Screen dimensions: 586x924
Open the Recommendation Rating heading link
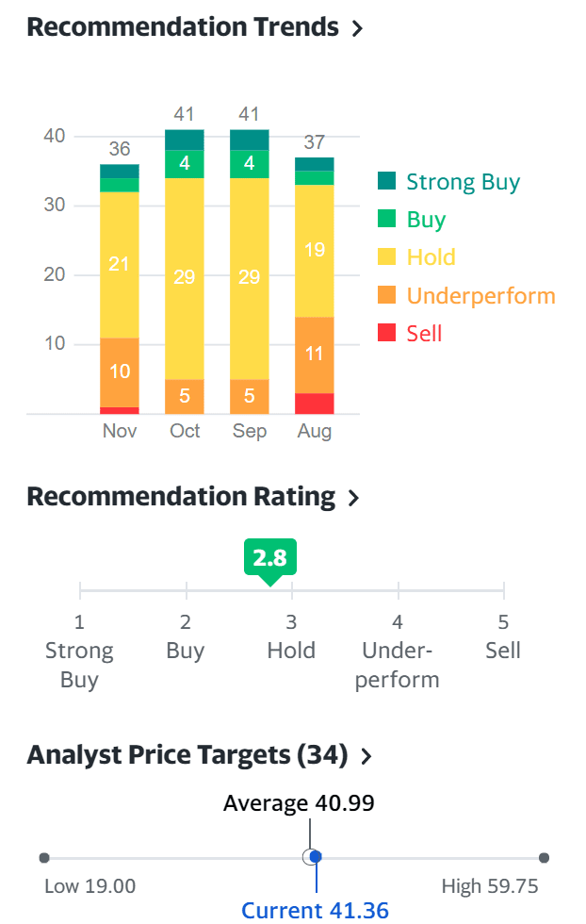click(x=181, y=497)
